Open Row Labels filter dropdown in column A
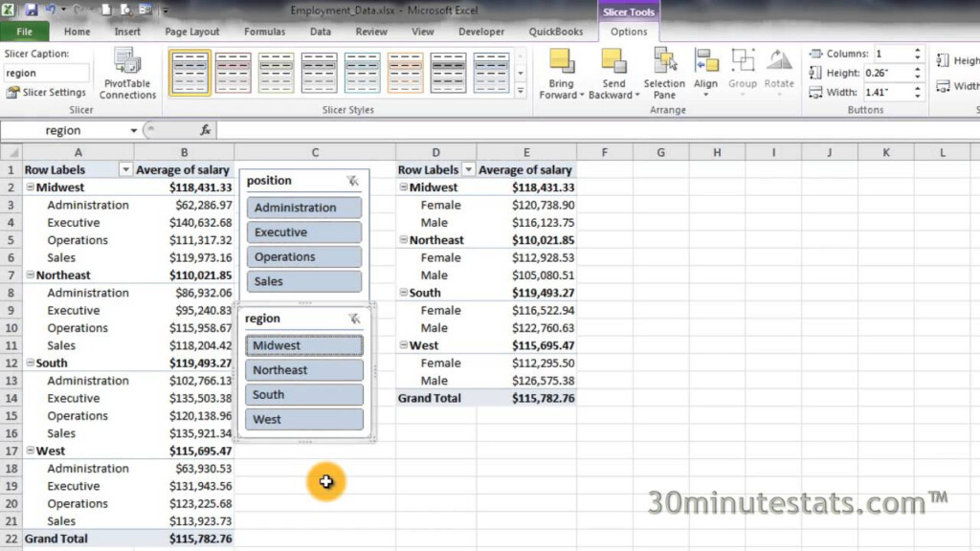Viewport: 980px width, 551px height. click(x=125, y=170)
